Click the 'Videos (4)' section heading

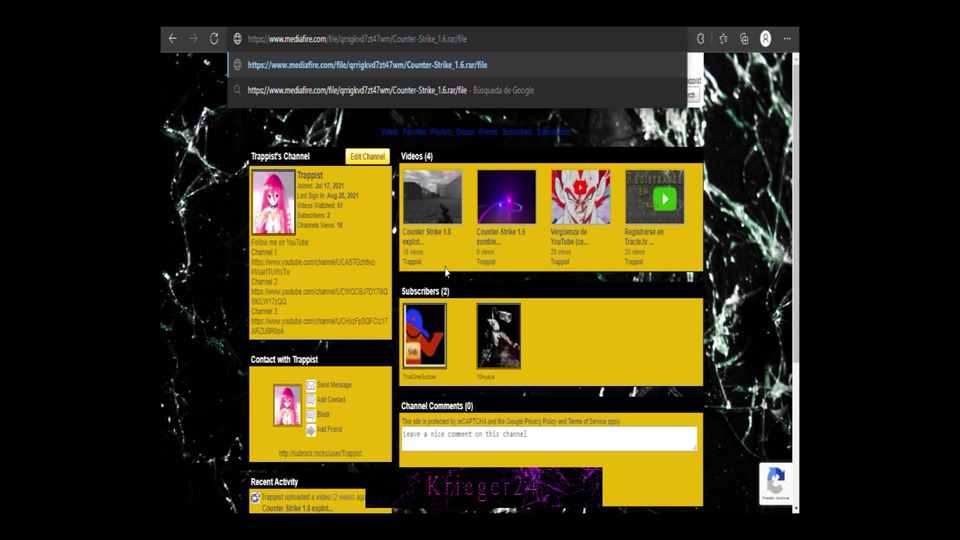tap(417, 157)
